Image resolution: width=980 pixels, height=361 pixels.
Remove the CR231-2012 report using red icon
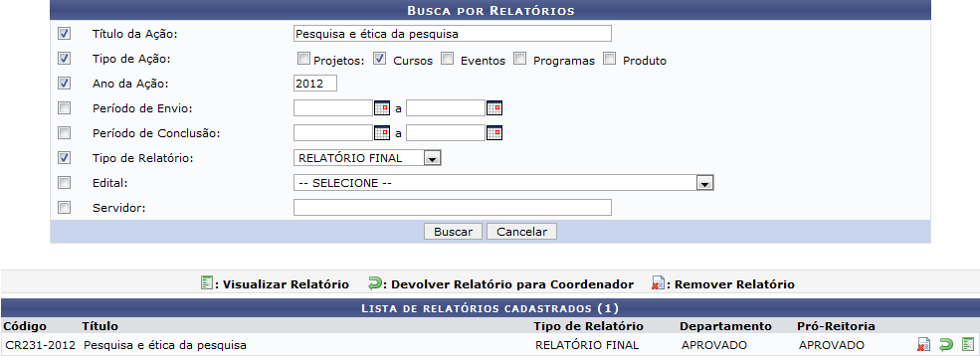coord(923,345)
